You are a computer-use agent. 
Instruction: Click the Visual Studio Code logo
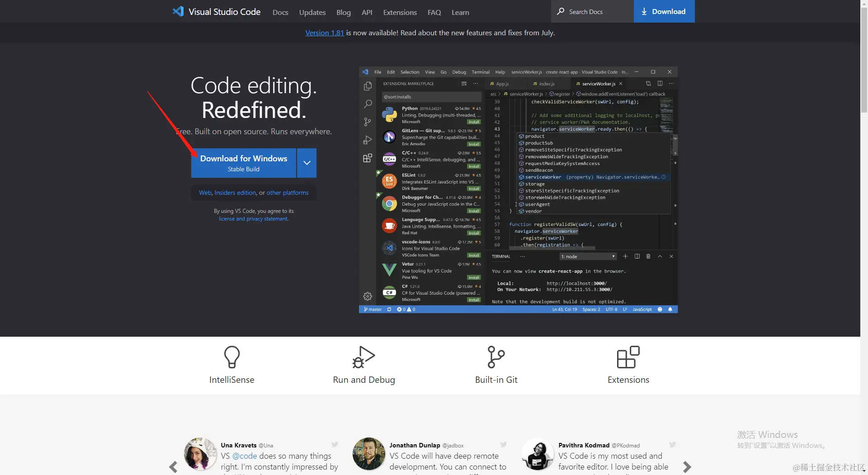[216, 12]
